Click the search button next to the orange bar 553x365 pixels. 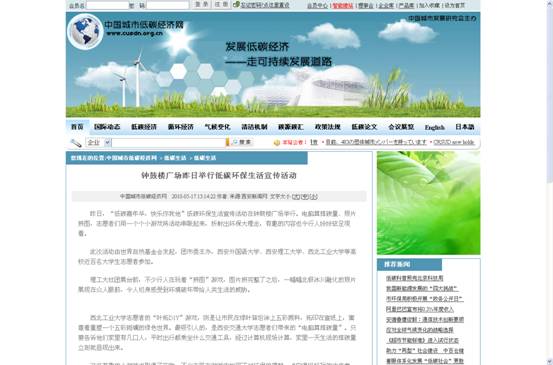tap(242, 142)
